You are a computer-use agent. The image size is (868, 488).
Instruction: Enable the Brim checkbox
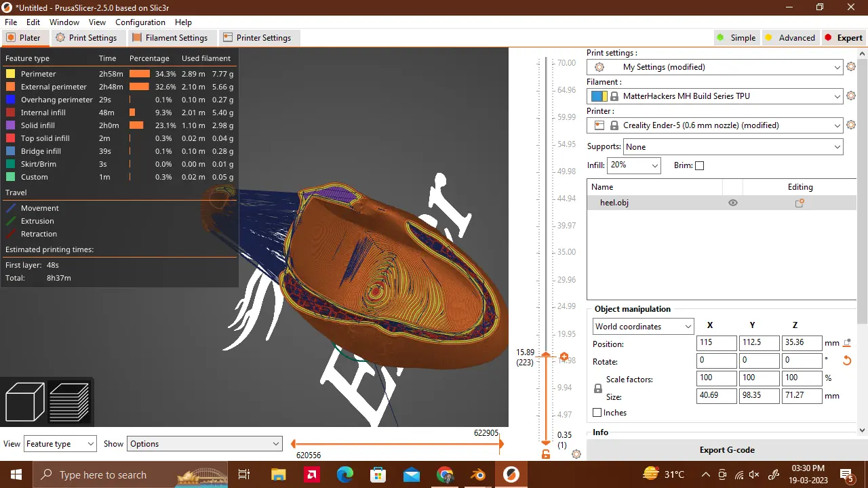click(700, 165)
